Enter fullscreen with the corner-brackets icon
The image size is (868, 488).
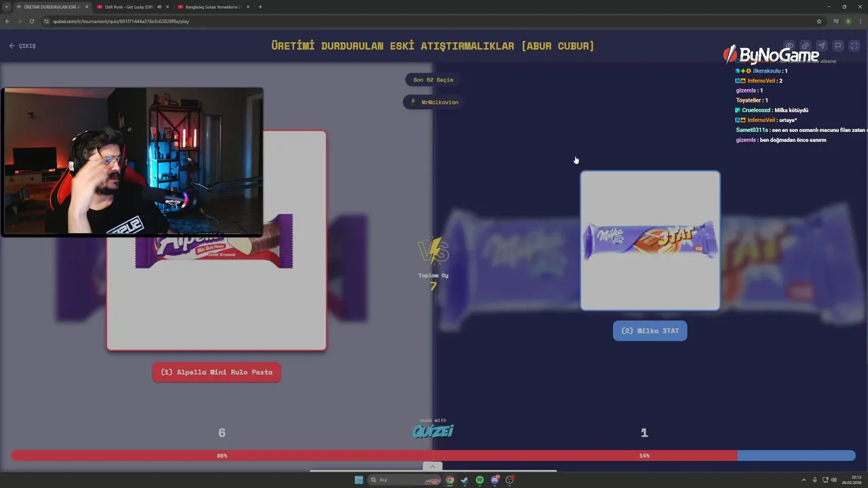[x=854, y=46]
